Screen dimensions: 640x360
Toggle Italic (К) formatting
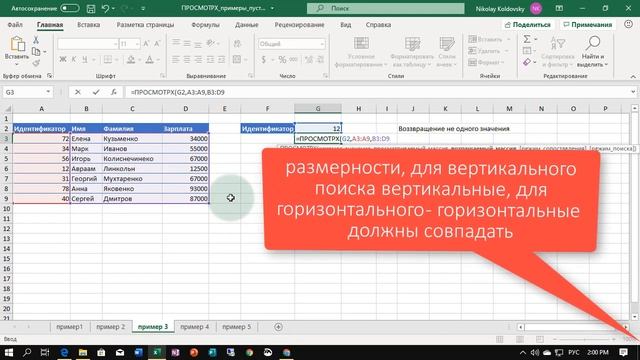(x=73, y=60)
